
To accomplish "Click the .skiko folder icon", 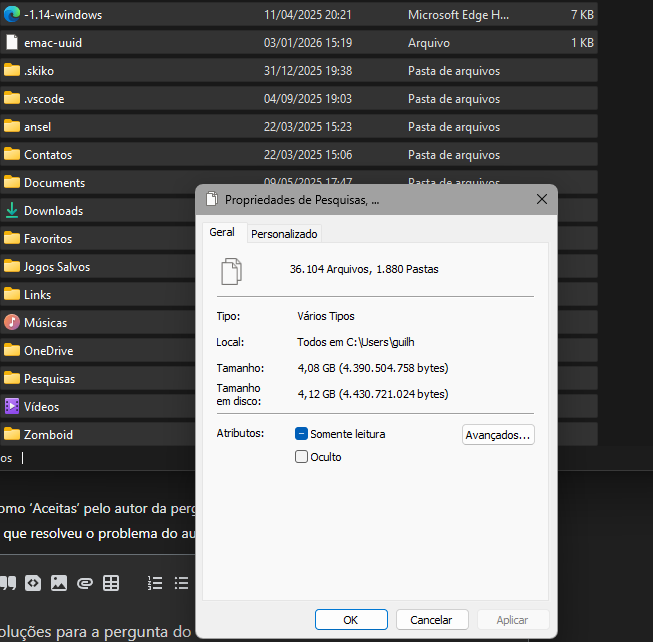I will (x=12, y=70).
